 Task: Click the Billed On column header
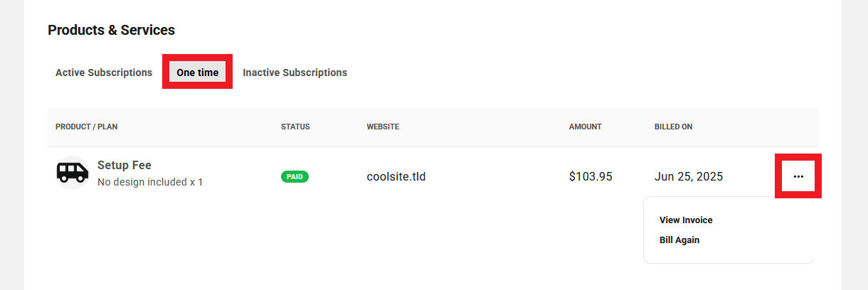coord(673,127)
